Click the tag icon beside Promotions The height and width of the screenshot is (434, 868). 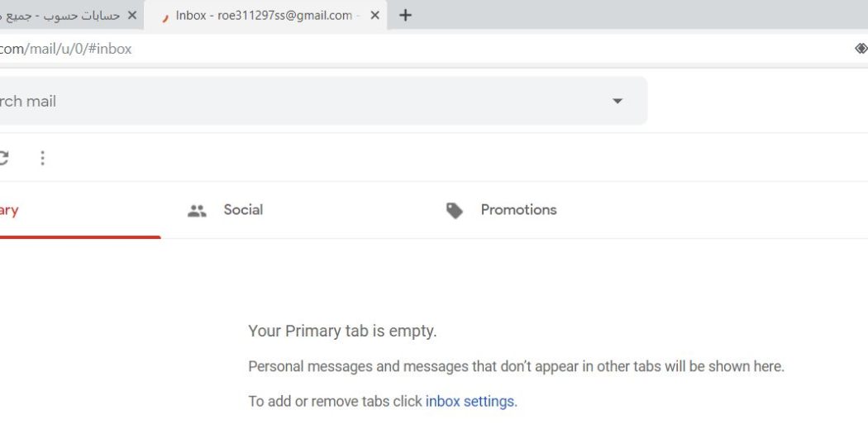(x=454, y=210)
